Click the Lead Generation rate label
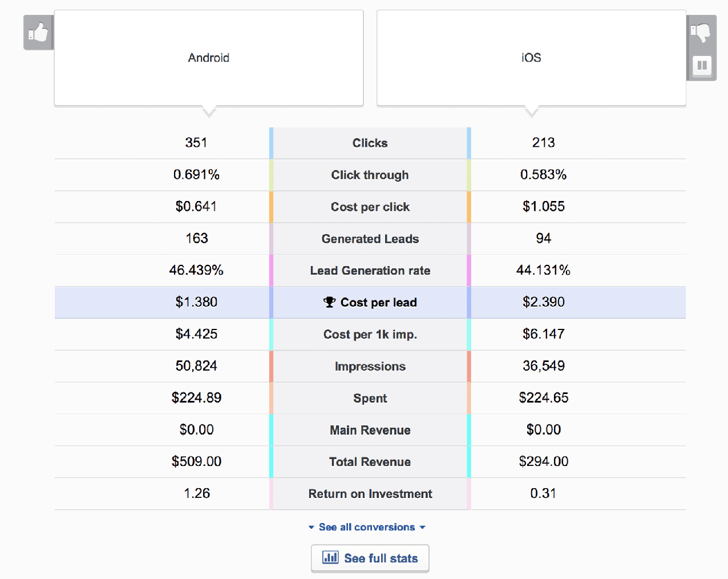The height and width of the screenshot is (579, 728). coord(370,270)
